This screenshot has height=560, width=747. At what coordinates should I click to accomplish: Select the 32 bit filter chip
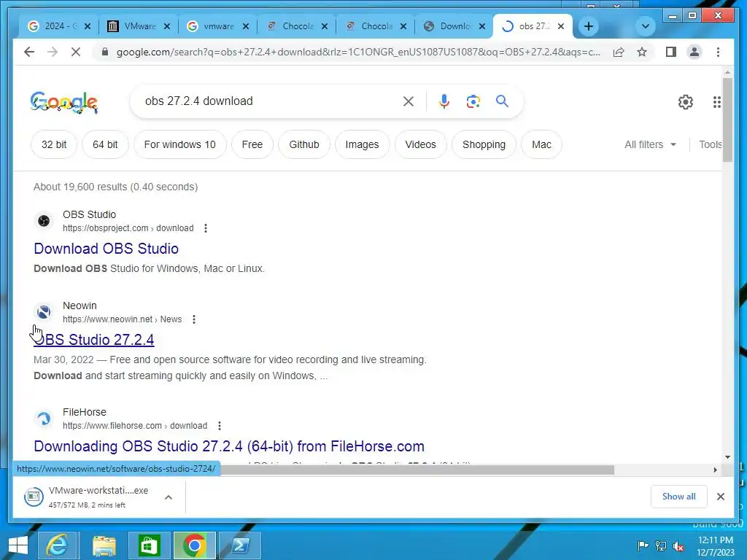coord(54,144)
